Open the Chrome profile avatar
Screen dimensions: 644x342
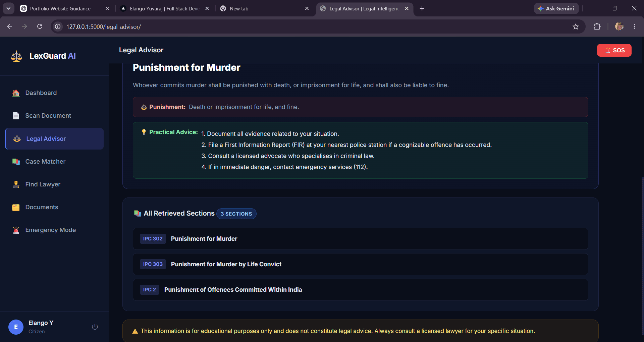coord(619,26)
